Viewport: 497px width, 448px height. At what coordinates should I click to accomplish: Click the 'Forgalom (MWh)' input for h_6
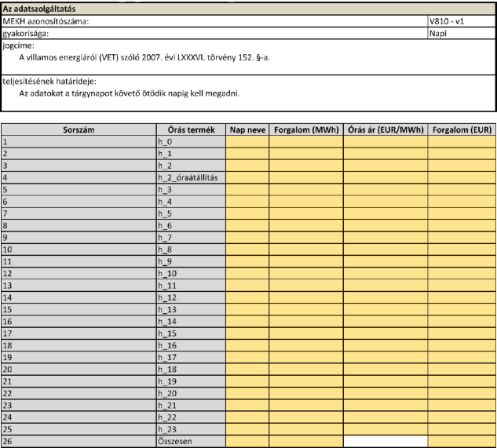306,226
